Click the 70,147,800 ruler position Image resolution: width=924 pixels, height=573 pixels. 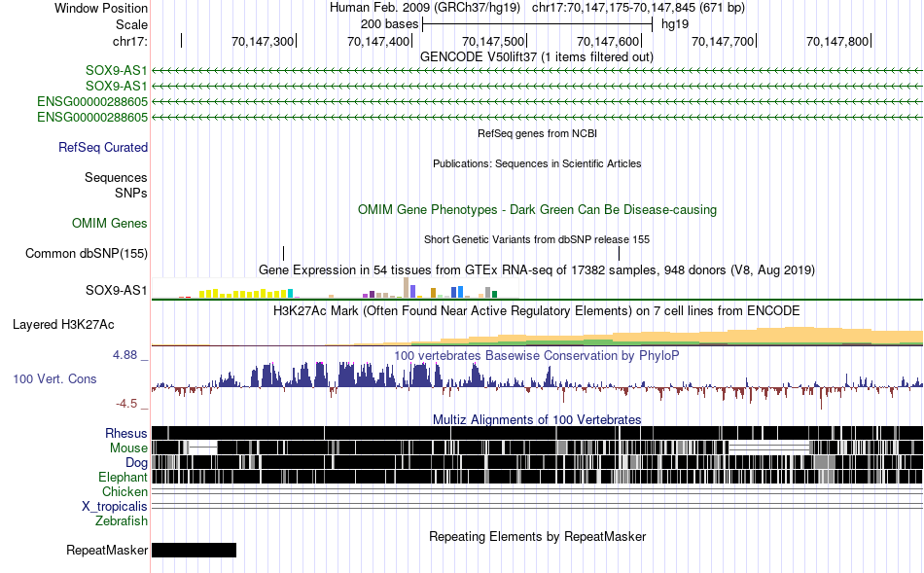pos(837,41)
